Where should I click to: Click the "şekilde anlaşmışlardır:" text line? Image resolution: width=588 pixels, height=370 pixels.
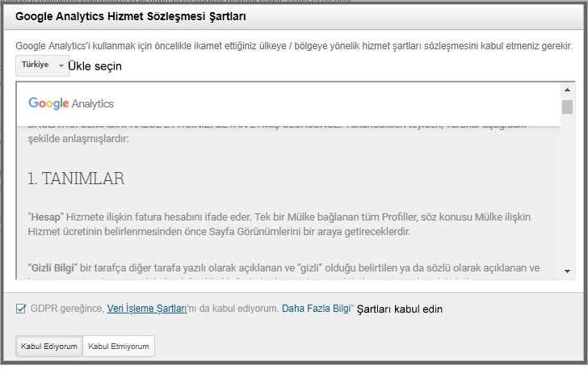point(78,139)
